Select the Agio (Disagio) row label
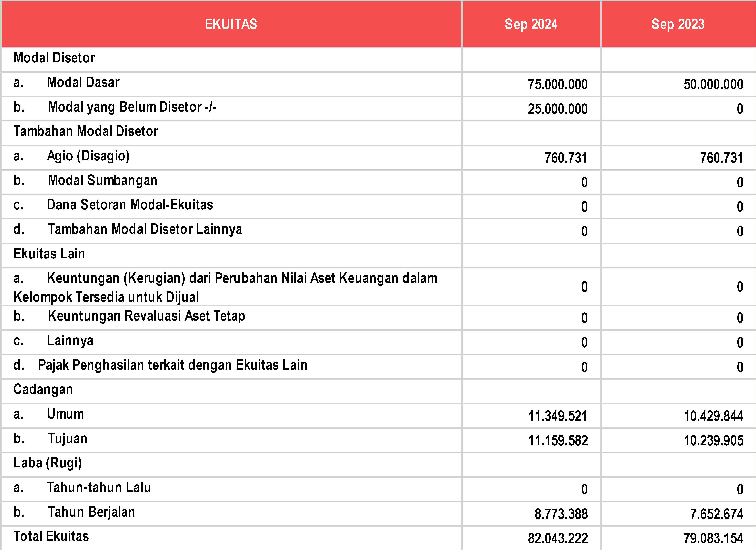 tap(88, 156)
